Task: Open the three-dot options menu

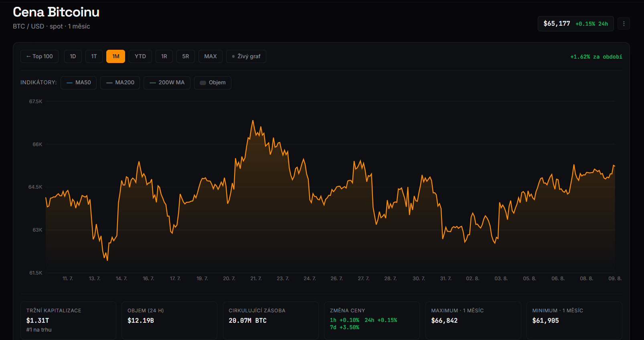Action: 624,24
